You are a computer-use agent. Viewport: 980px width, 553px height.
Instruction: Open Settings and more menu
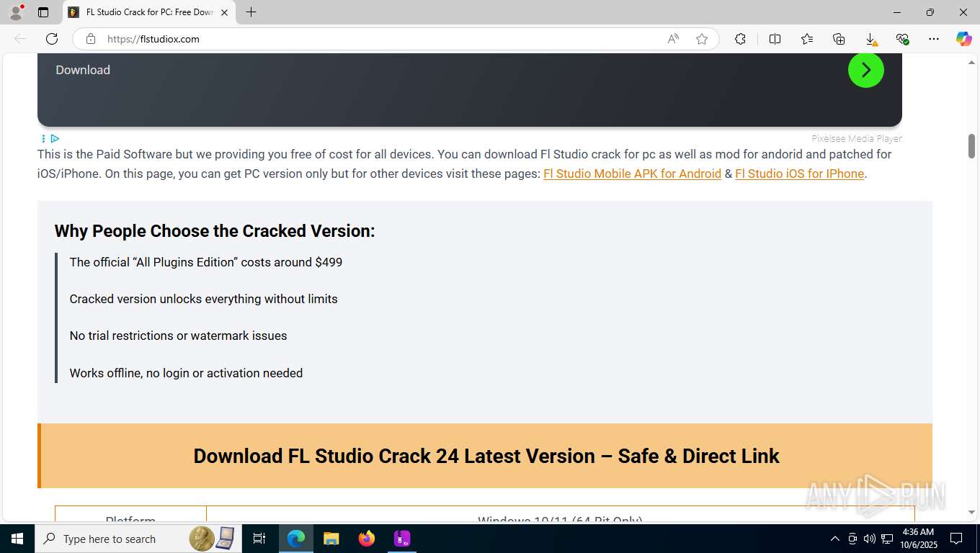point(934,39)
